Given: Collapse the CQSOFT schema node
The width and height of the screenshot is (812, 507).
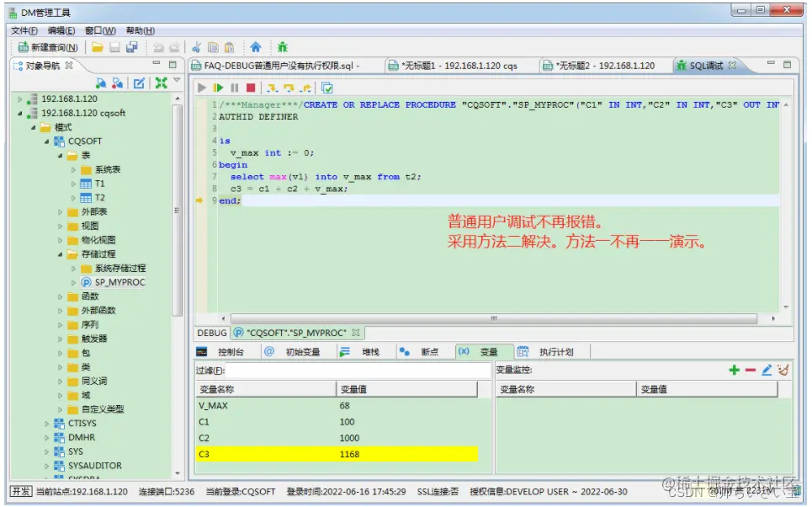Looking at the screenshot, I should tap(46, 141).
